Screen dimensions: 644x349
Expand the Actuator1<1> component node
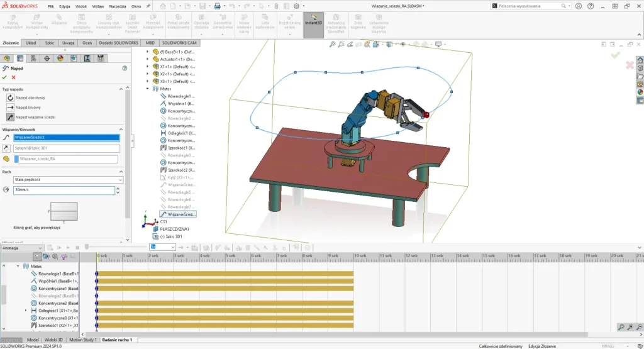pyautogui.click(x=147, y=59)
